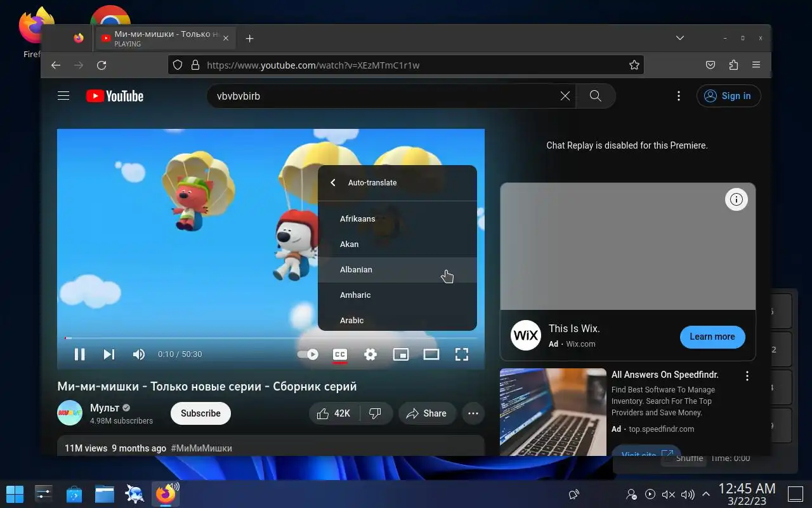Screen dimensions: 812x508
Task: Select Akan language
Action: click(x=397, y=244)
